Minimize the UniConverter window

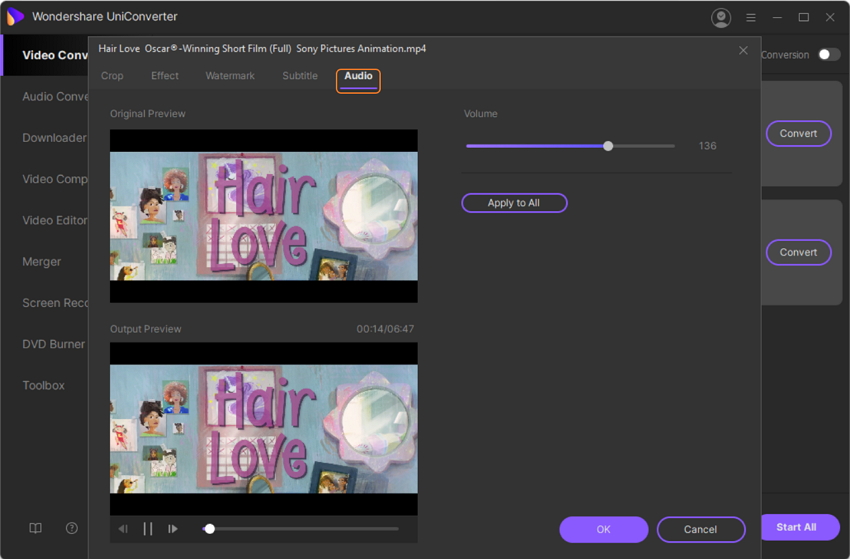coord(777,17)
